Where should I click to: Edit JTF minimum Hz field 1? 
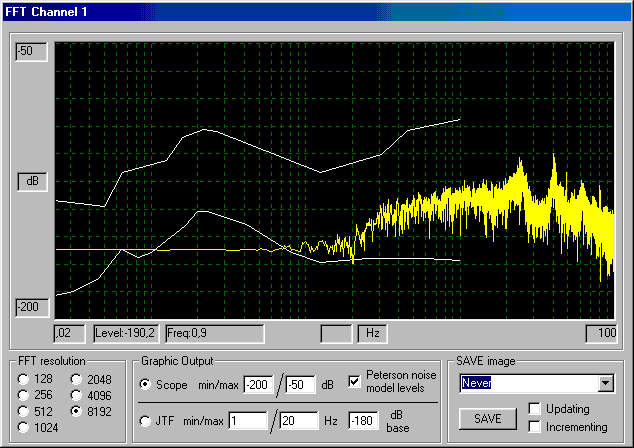pos(247,421)
